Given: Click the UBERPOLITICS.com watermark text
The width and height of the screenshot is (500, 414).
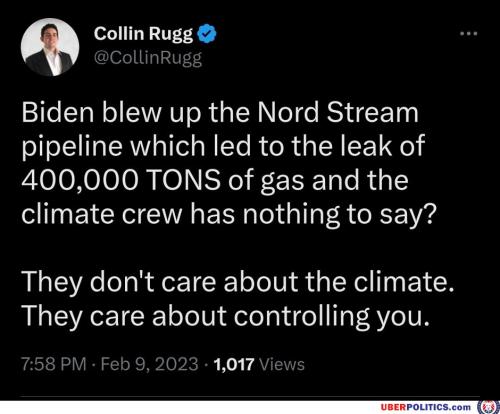Looking at the screenshot, I should tap(426, 407).
